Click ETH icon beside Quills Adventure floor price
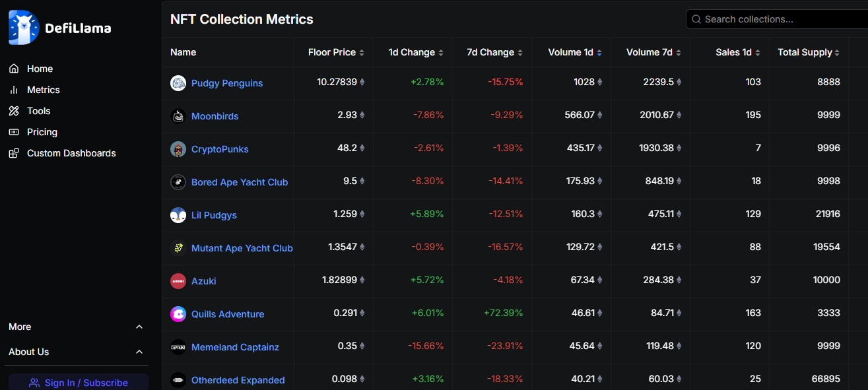 tap(362, 313)
